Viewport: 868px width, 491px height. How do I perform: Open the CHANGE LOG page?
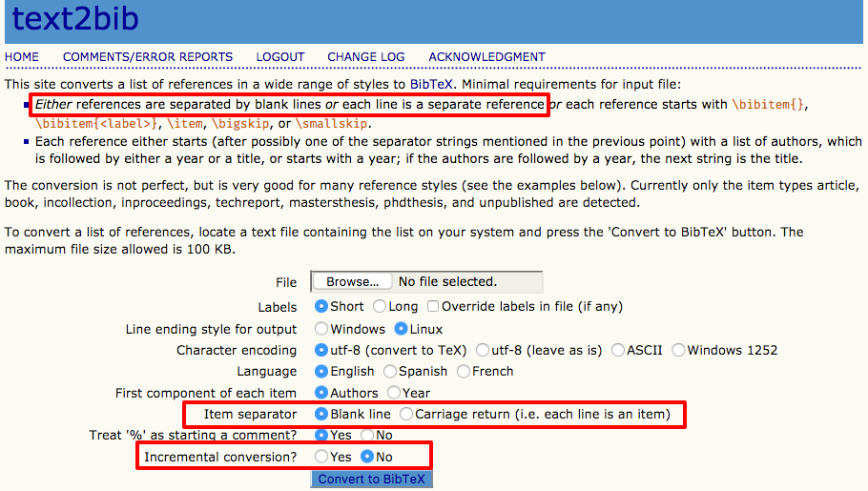point(366,57)
